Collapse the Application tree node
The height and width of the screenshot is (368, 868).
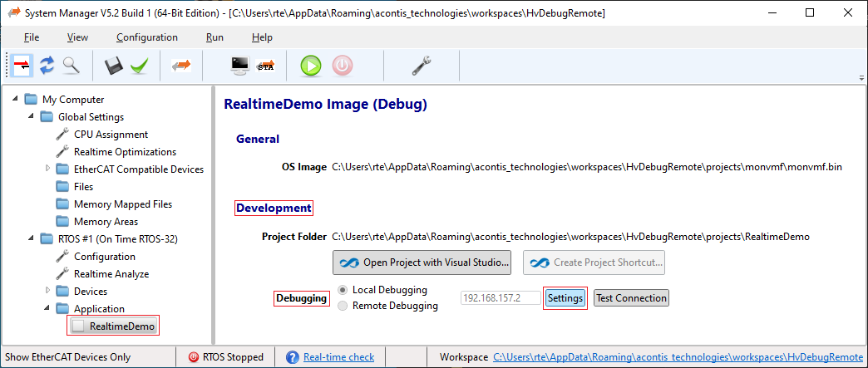click(47, 309)
